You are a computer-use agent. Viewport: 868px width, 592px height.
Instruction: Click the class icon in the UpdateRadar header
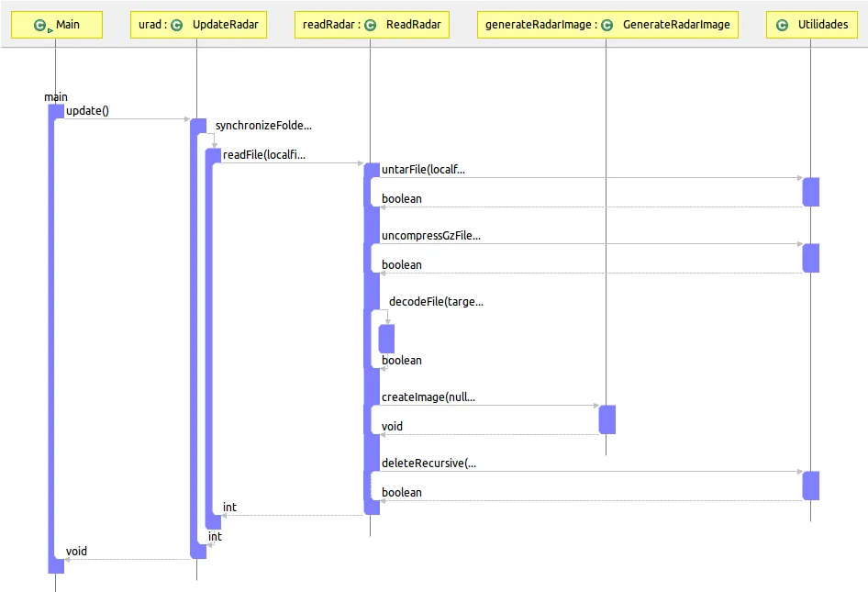[x=176, y=25]
